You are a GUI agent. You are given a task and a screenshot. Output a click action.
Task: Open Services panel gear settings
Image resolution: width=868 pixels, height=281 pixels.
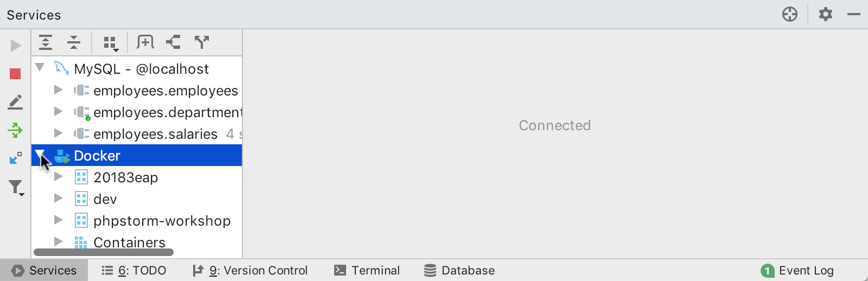[826, 14]
